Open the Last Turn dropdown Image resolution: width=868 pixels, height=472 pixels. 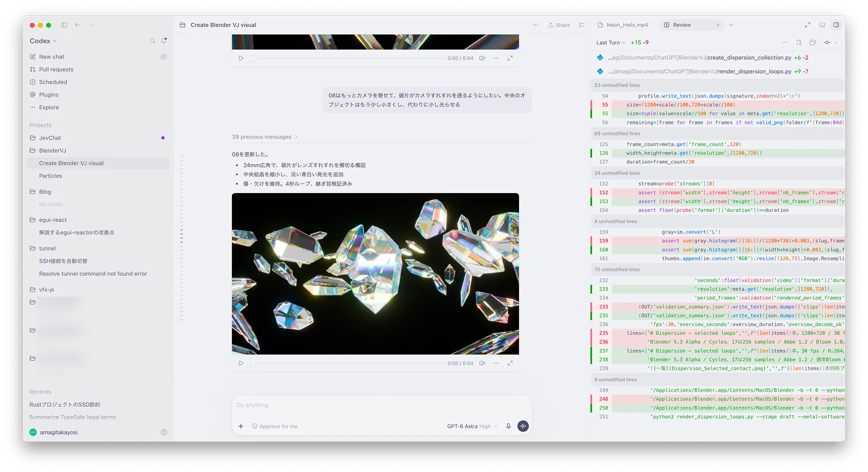(x=611, y=42)
